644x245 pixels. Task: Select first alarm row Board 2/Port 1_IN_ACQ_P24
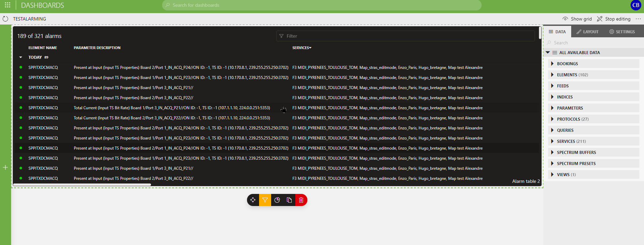[x=277, y=68]
